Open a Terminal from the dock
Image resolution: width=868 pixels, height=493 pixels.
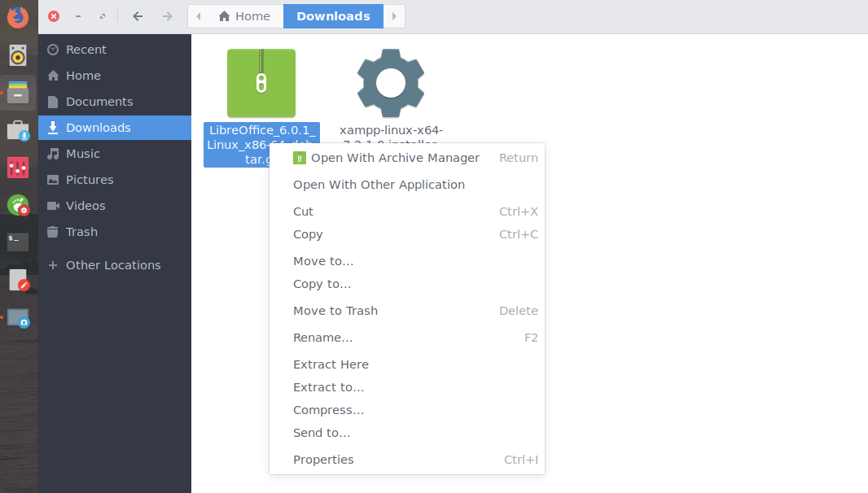pyautogui.click(x=18, y=241)
